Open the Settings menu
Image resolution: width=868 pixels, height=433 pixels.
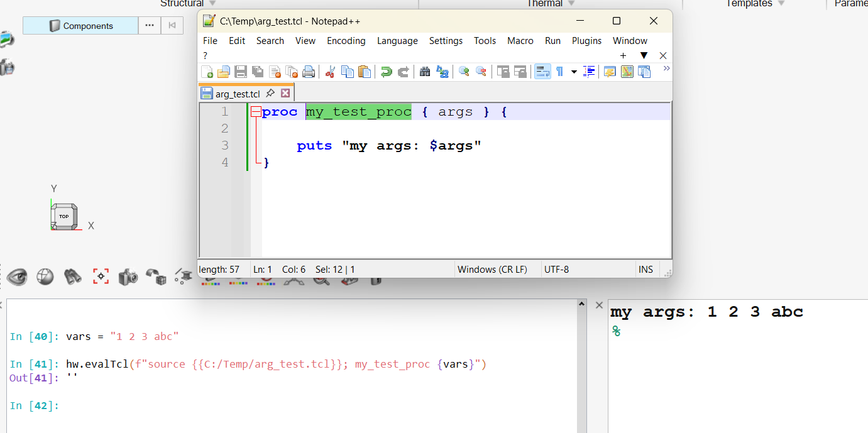click(x=446, y=41)
